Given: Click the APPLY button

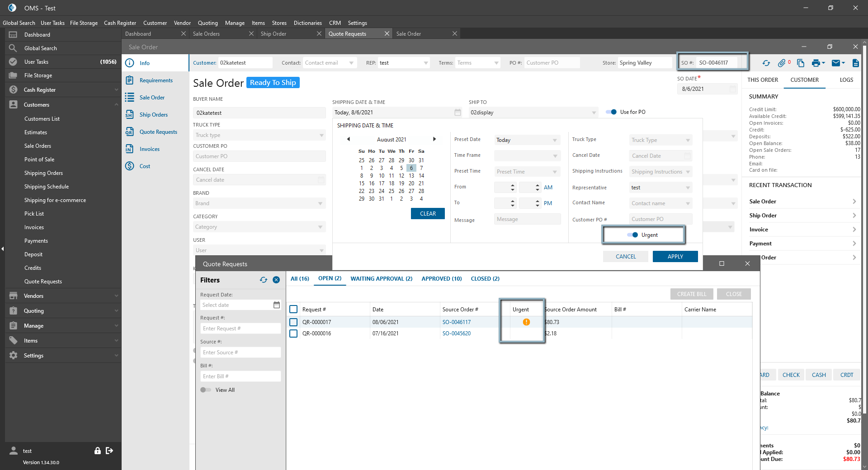Looking at the screenshot, I should [675, 257].
